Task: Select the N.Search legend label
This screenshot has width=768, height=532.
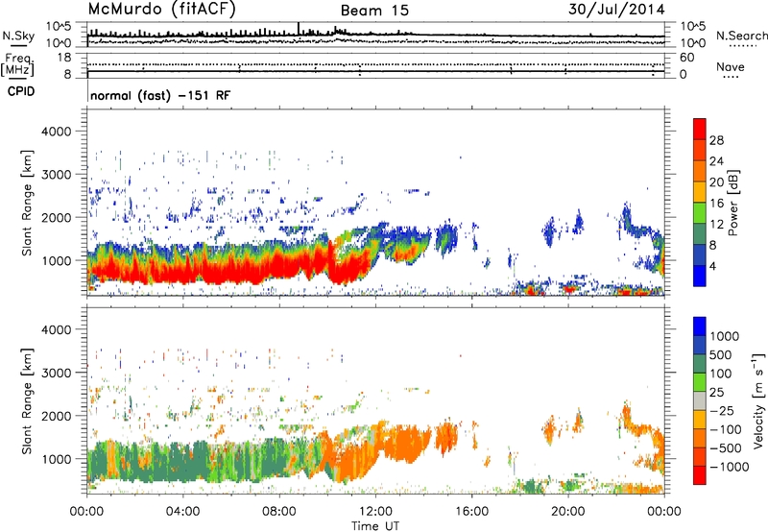Action: point(742,36)
